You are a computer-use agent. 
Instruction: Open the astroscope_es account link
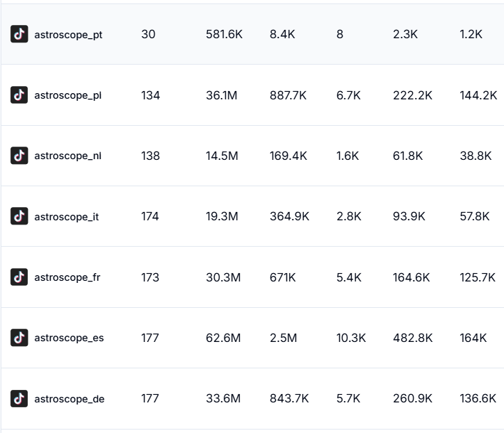[x=69, y=338]
